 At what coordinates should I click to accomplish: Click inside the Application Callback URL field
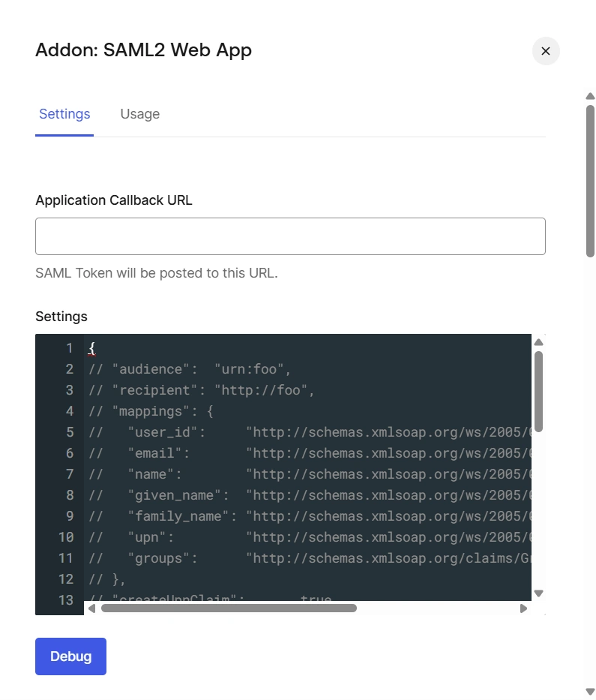pyautogui.click(x=290, y=236)
